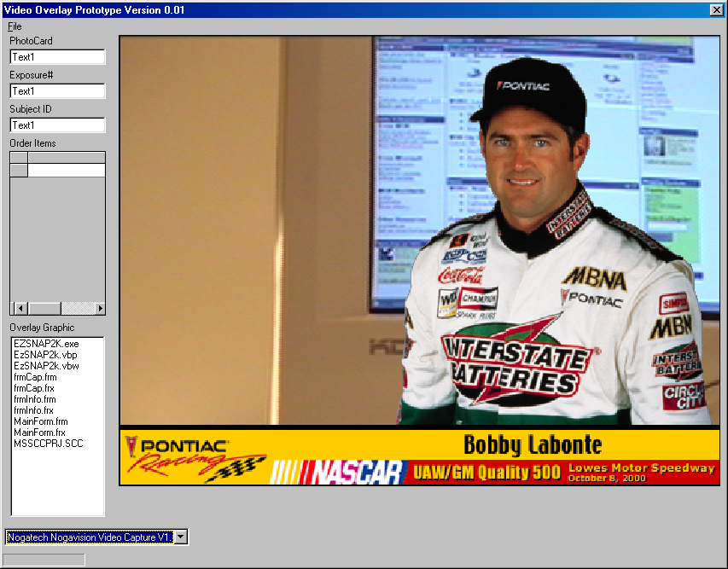Select frmInfo.frm in the file list
728x569 pixels.
click(35, 399)
